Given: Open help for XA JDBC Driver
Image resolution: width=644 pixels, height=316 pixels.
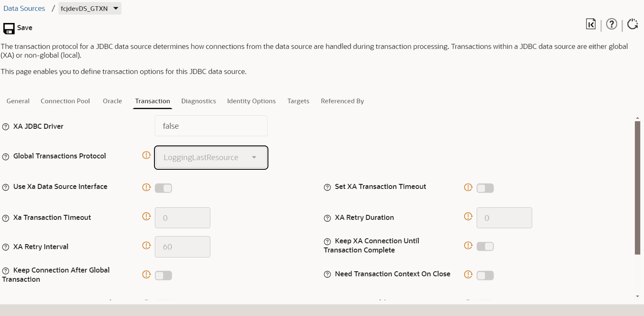Looking at the screenshot, I should (x=6, y=127).
